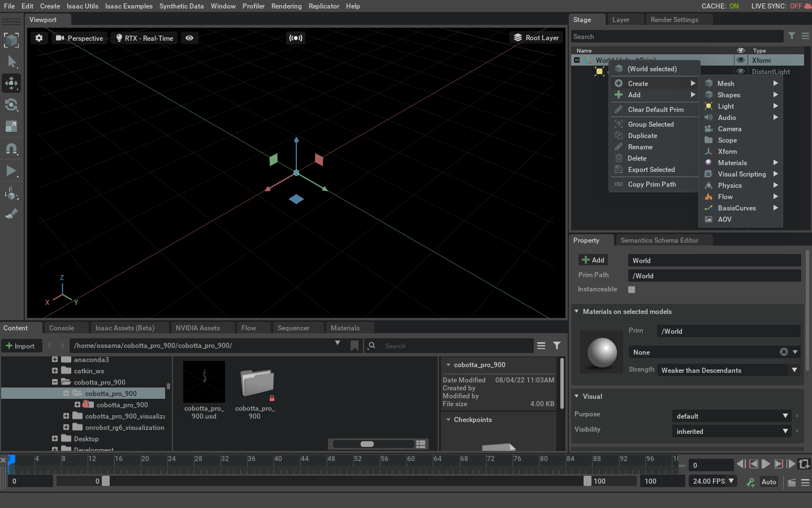Click the Prim Path /World field
The image size is (812, 508).
click(x=715, y=275)
